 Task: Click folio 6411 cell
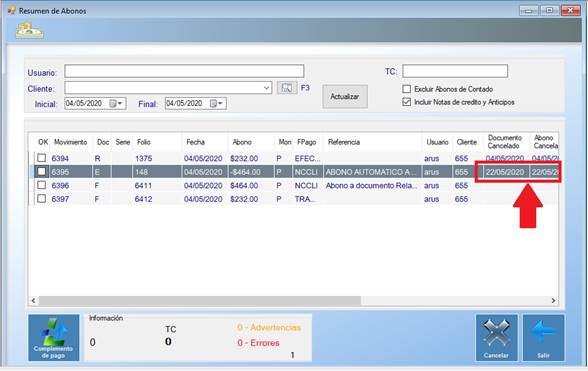pyautogui.click(x=143, y=185)
